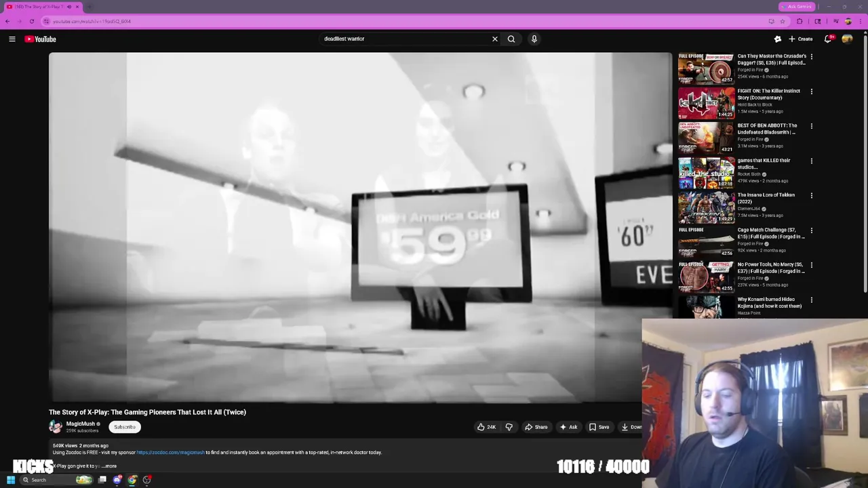Open Chrome profile avatar in toolbar

click(x=848, y=21)
